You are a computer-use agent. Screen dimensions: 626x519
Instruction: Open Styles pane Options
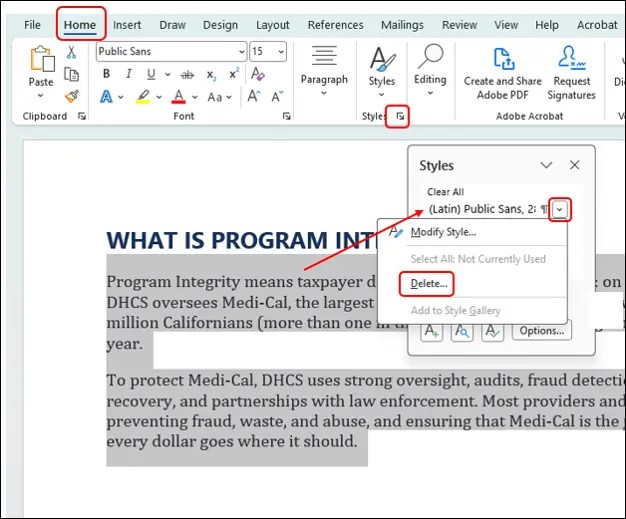(542, 331)
